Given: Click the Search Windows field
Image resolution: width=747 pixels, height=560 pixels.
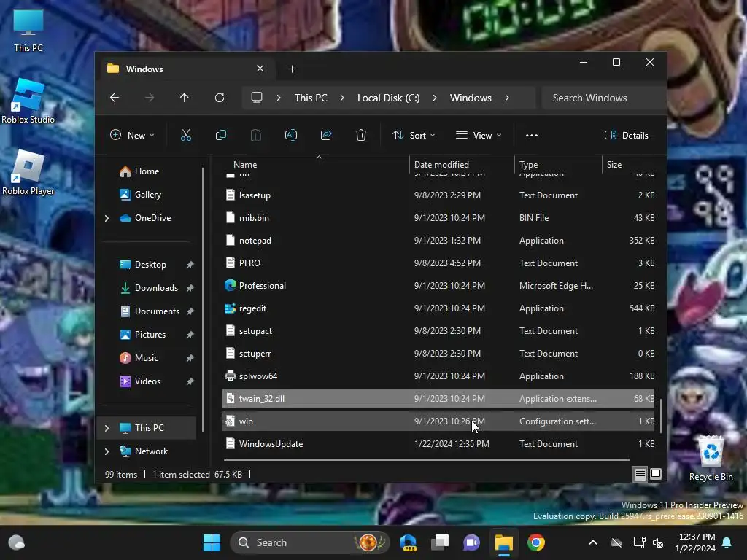Looking at the screenshot, I should (603, 98).
